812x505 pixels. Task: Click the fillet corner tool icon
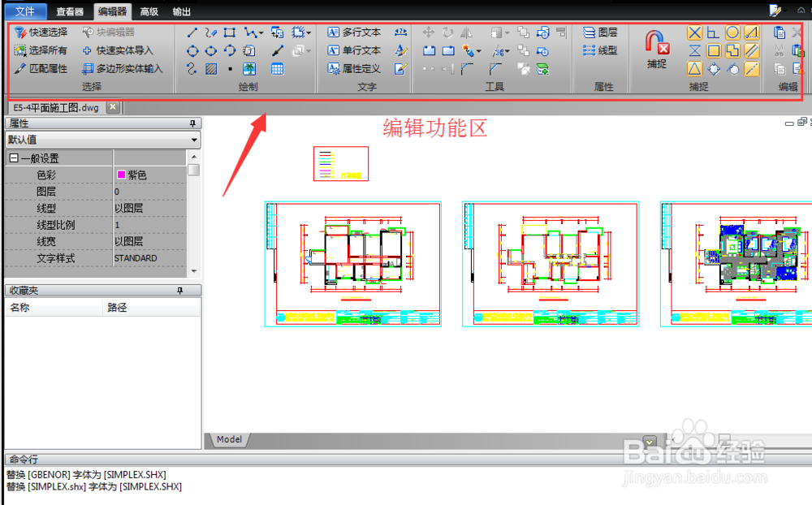point(467,69)
